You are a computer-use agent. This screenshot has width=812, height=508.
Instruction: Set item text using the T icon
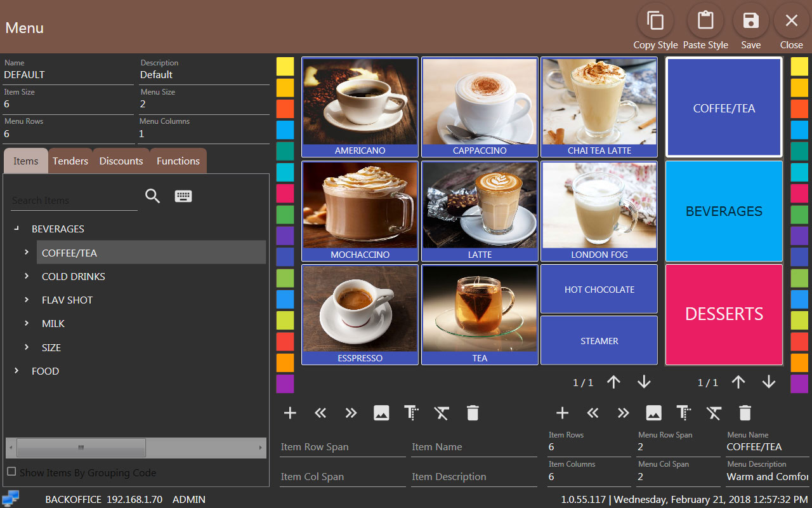pyautogui.click(x=411, y=413)
